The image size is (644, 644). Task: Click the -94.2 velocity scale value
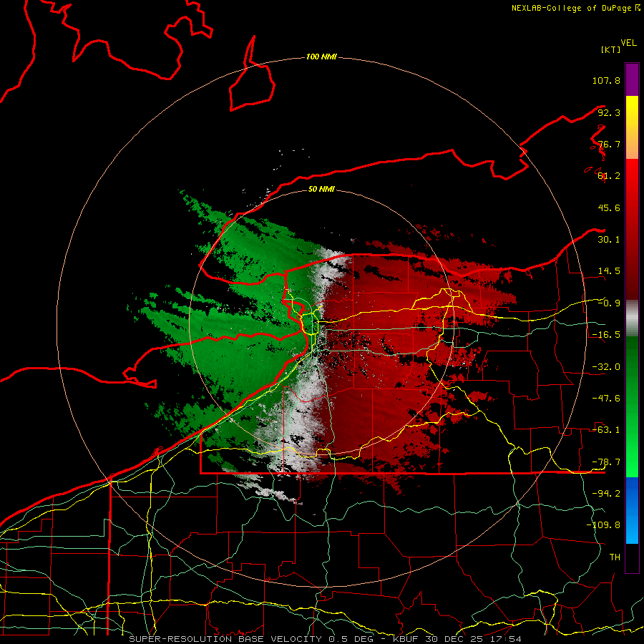606,494
